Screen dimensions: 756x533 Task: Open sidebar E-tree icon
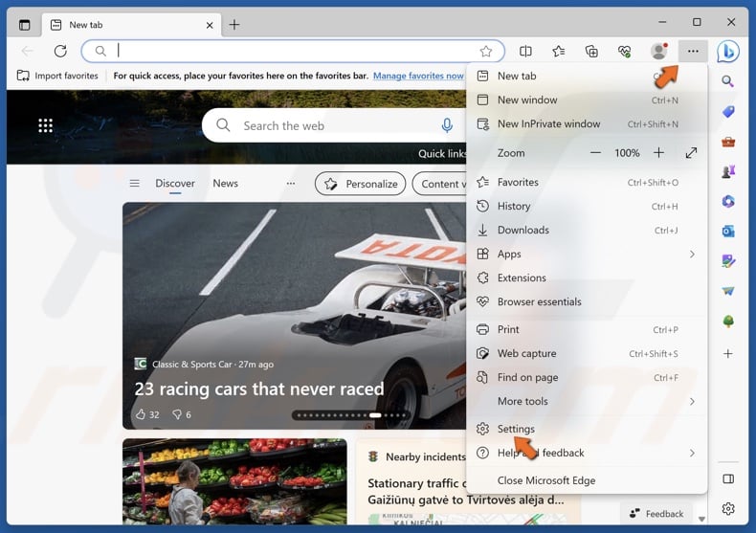click(x=728, y=321)
